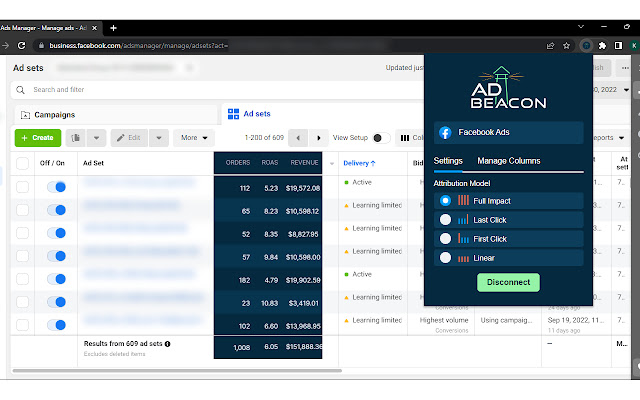Open a new browser tab
Image resolution: width=640 pixels, height=400 pixels.
coord(113,28)
